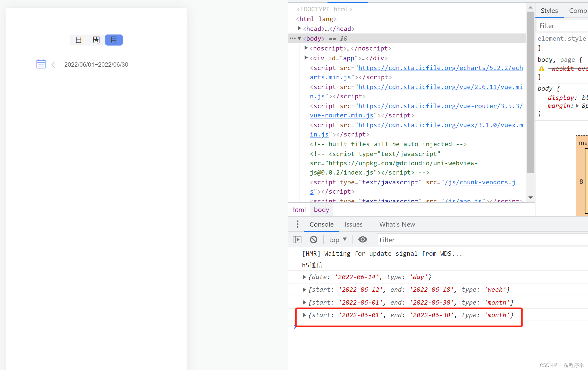
Task: Click the Elements scrollbar down arrow
Action: coord(531,197)
